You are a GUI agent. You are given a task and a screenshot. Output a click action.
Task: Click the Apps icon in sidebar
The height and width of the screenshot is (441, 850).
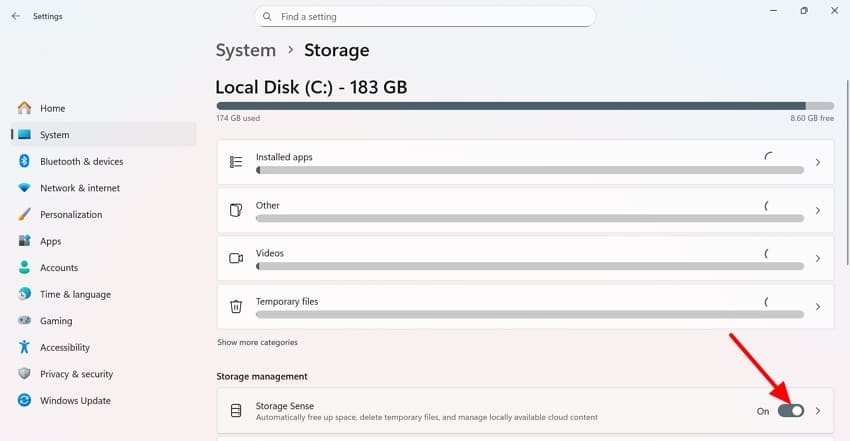point(24,241)
